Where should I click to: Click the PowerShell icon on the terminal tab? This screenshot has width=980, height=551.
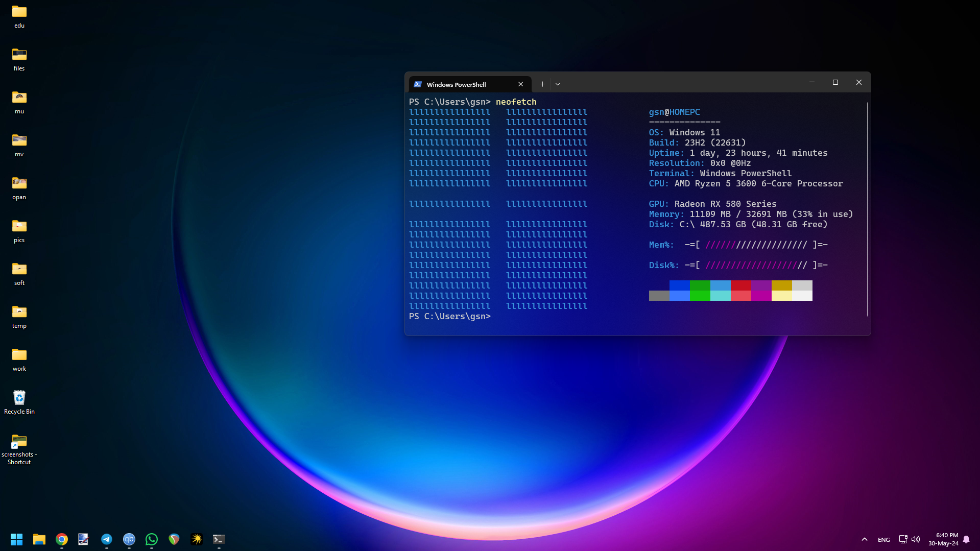coord(418,84)
